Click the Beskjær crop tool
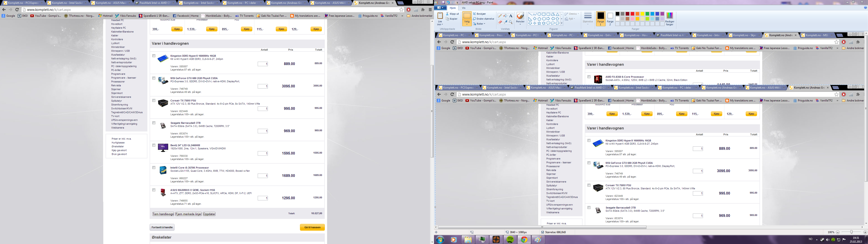868x244 pixels. pyautogui.click(x=479, y=14)
